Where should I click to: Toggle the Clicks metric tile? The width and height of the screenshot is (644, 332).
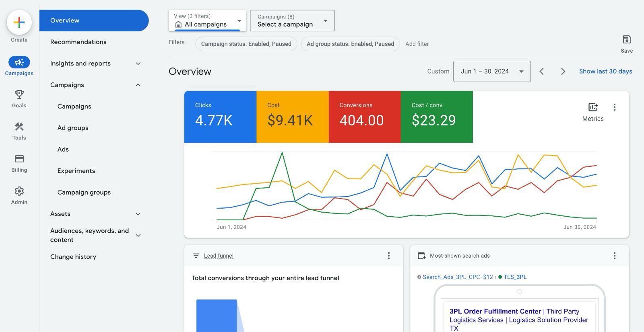point(220,117)
